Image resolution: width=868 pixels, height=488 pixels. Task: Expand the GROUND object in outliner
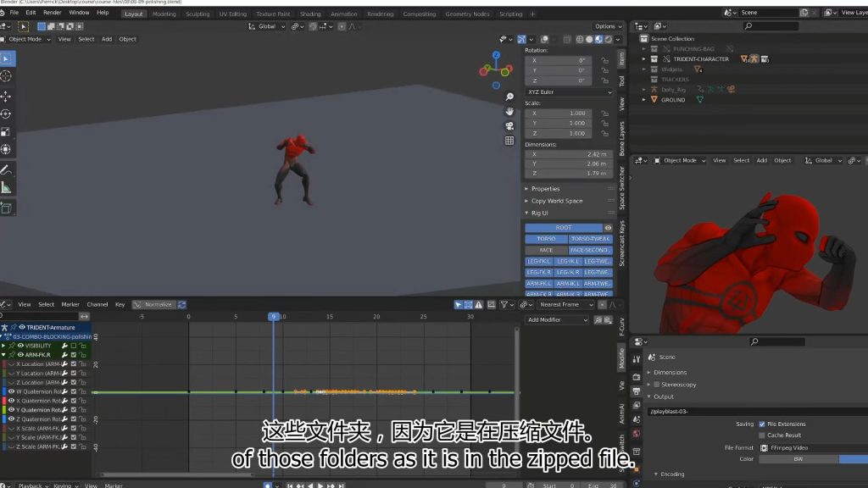pyautogui.click(x=644, y=100)
